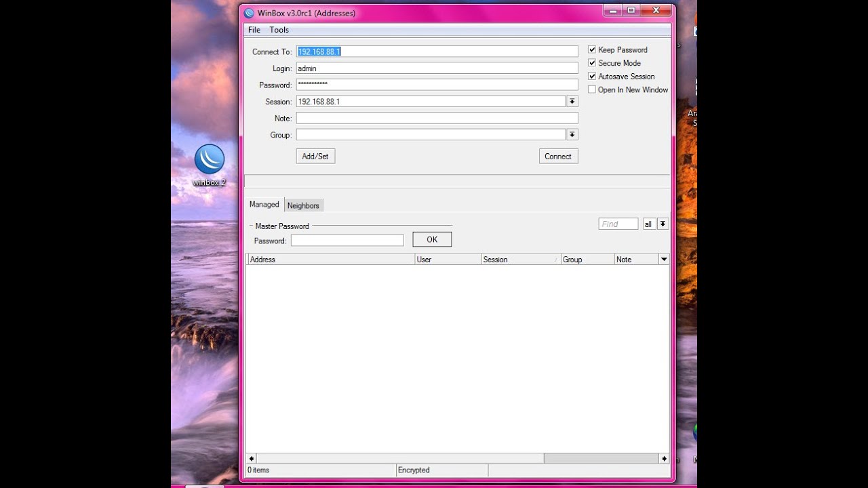Click the horizontal scrollbar left arrow

coord(252,459)
